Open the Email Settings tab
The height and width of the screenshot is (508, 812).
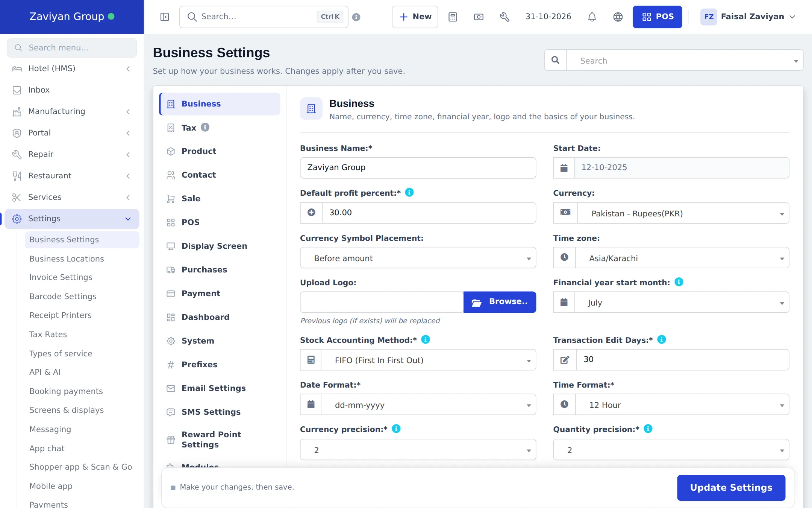click(x=220, y=388)
